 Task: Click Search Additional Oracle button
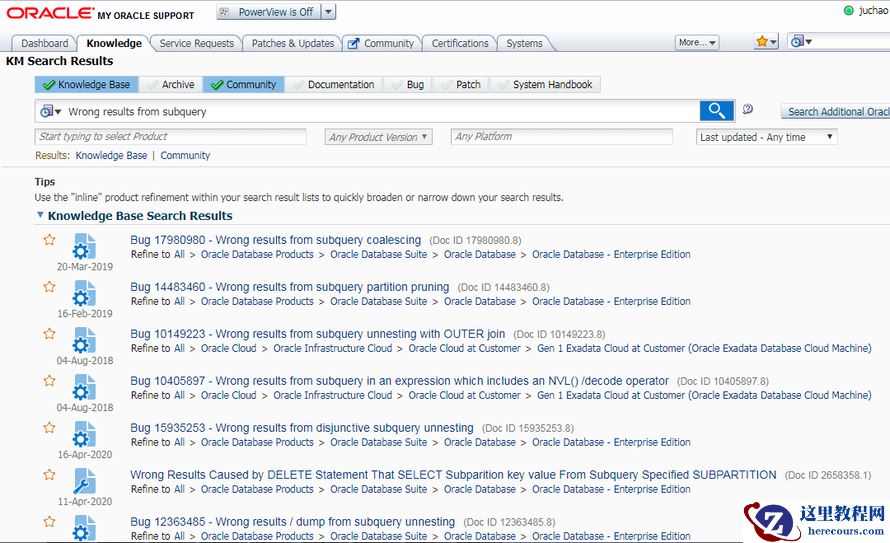click(x=835, y=112)
